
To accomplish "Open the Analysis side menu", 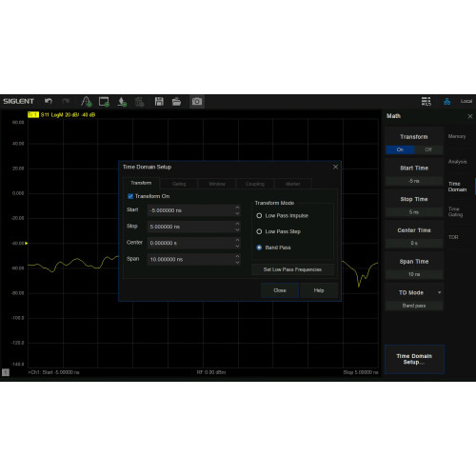I will 457,162.
